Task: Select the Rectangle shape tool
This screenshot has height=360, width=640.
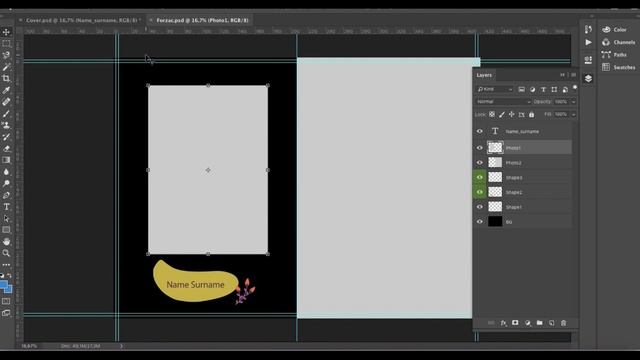Action: pyautogui.click(x=6, y=230)
